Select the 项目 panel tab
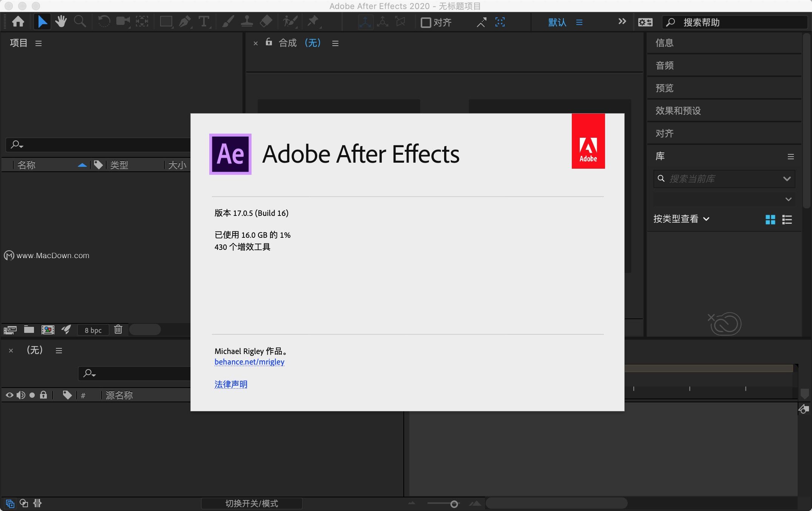The image size is (812, 511). (18, 43)
